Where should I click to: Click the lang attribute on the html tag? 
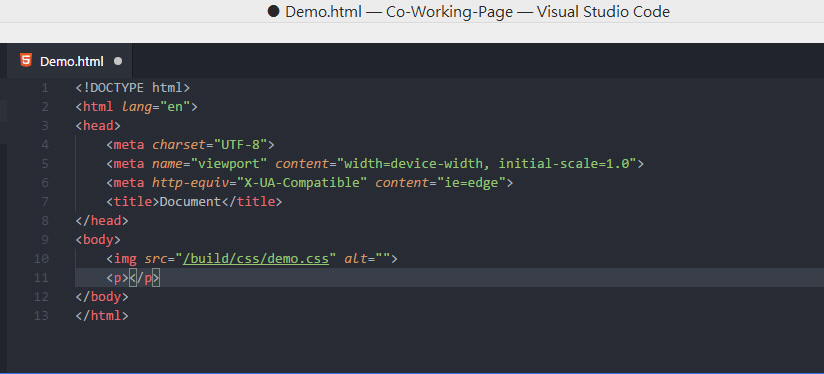coord(137,107)
